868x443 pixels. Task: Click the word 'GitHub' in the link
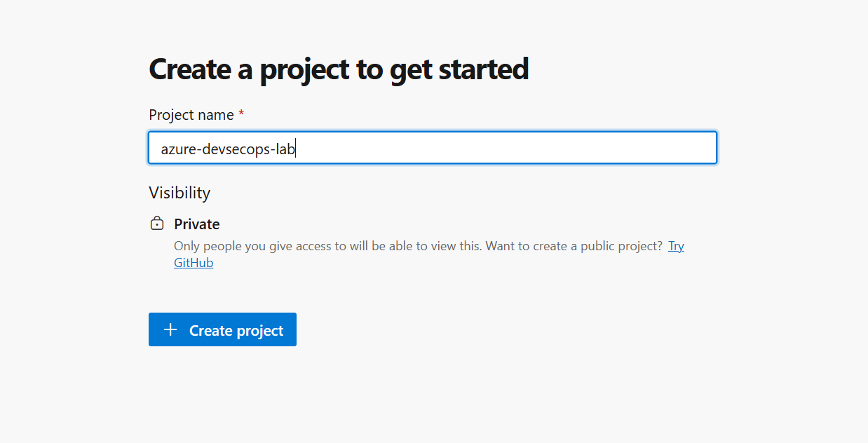(194, 264)
